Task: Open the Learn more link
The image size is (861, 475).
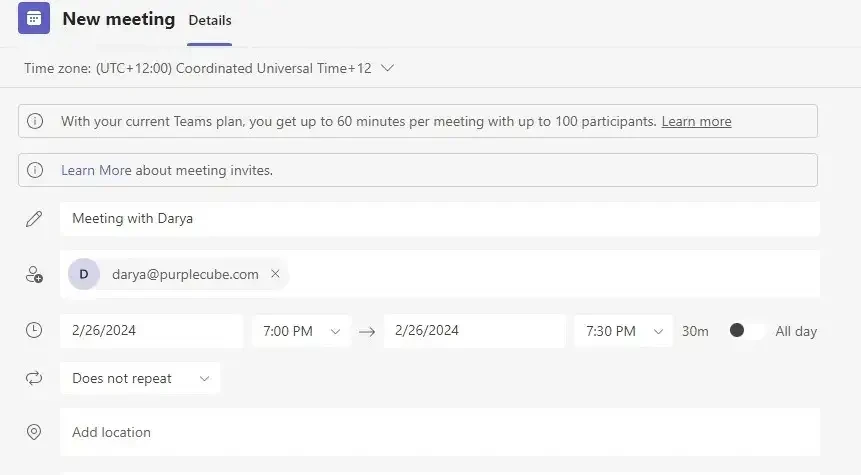Action: (x=696, y=121)
